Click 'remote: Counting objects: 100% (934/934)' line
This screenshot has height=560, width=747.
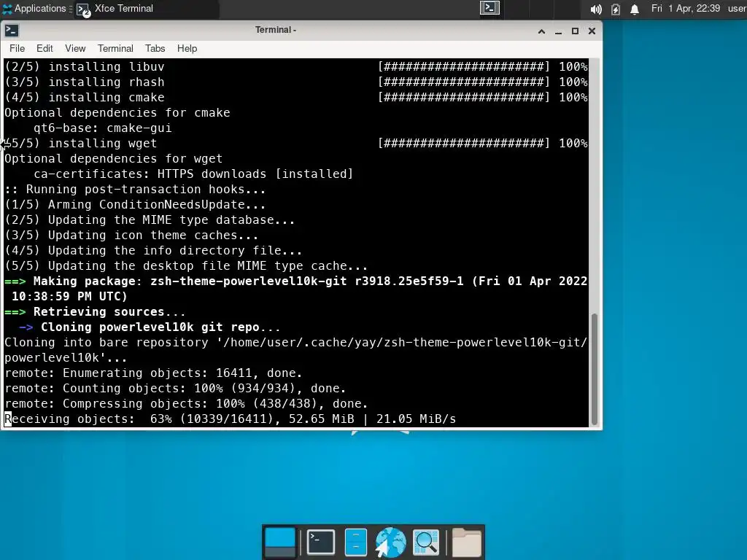tap(175, 389)
